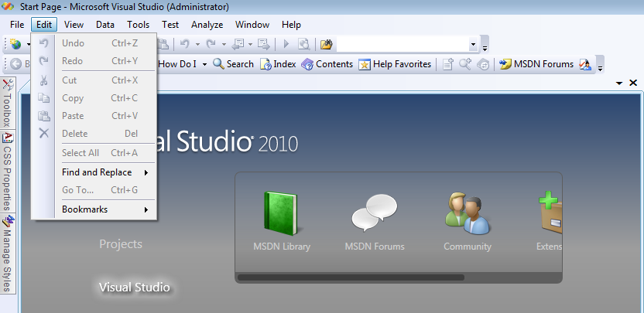The width and height of the screenshot is (644, 313).
Task: Click MSDN Forums toolbar button
Action: 536,64
